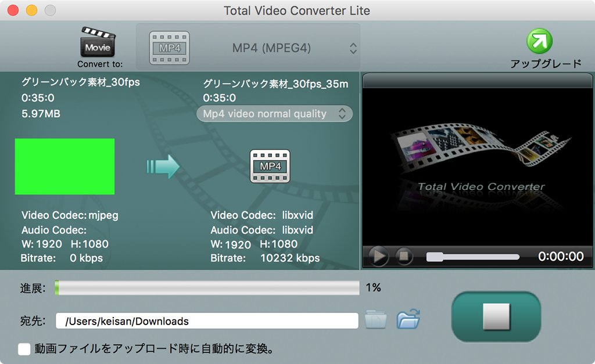
Task: Click the Movie clapperboard icon
Action: [x=98, y=42]
